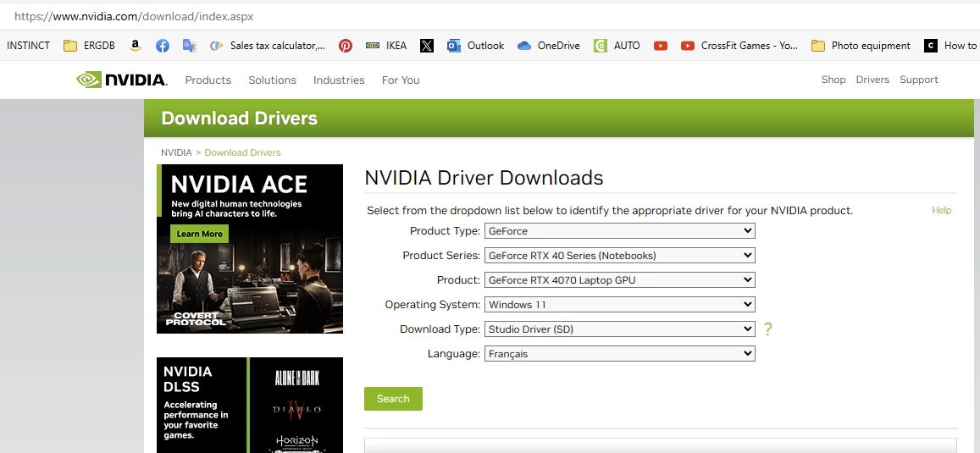Open the Solutions menu

(272, 80)
